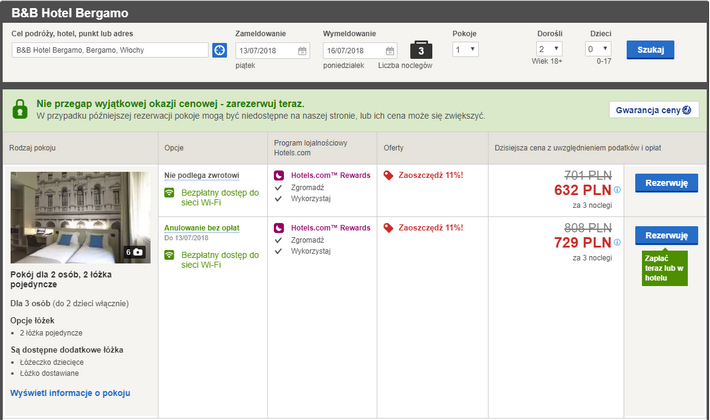Click the green padlock icon in banner
The image size is (710, 420).
tap(20, 109)
